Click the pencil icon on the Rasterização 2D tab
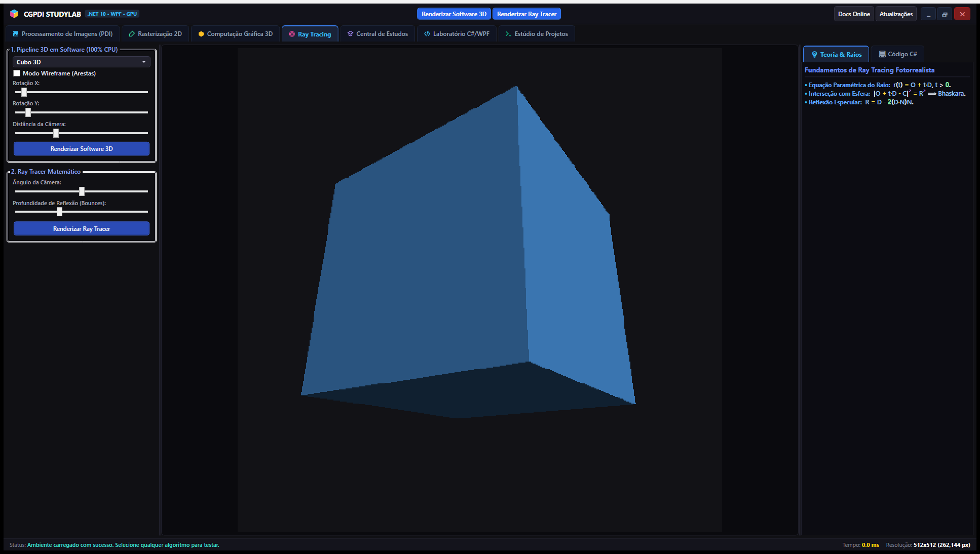The width and height of the screenshot is (980, 554). click(x=132, y=34)
